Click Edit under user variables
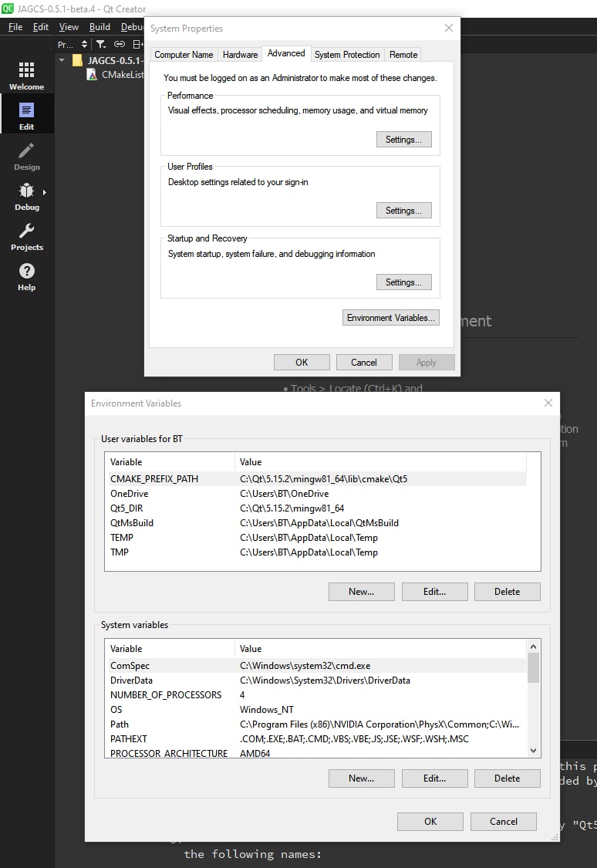Screen dimensions: 597x868 (x=434, y=592)
